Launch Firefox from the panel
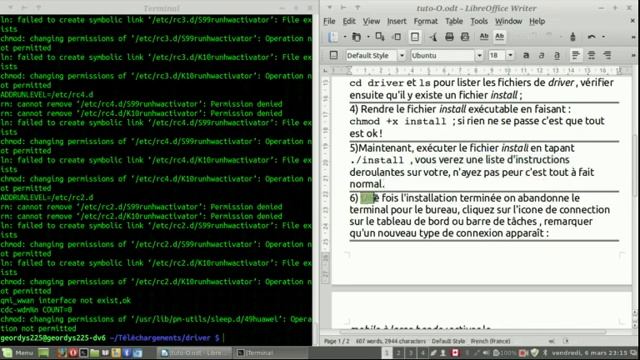The width and height of the screenshot is (640, 360). point(62,353)
